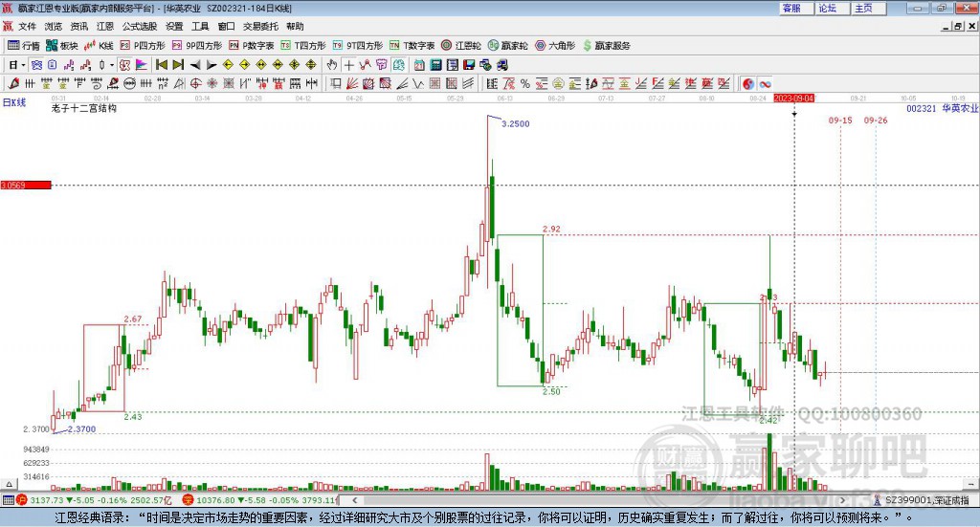Image resolution: width=980 pixels, height=527 pixels.
Task: Switch to K线 chart view
Action: [99, 46]
